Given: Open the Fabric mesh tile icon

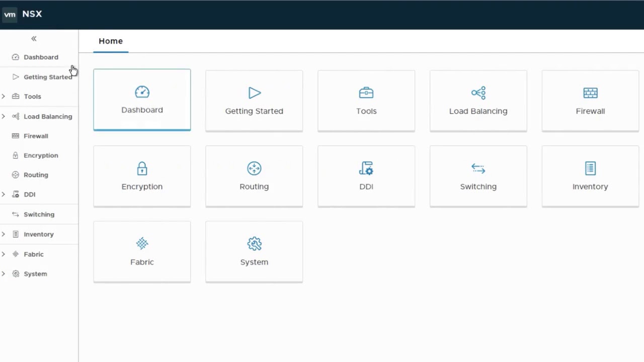Looking at the screenshot, I should (x=142, y=244).
